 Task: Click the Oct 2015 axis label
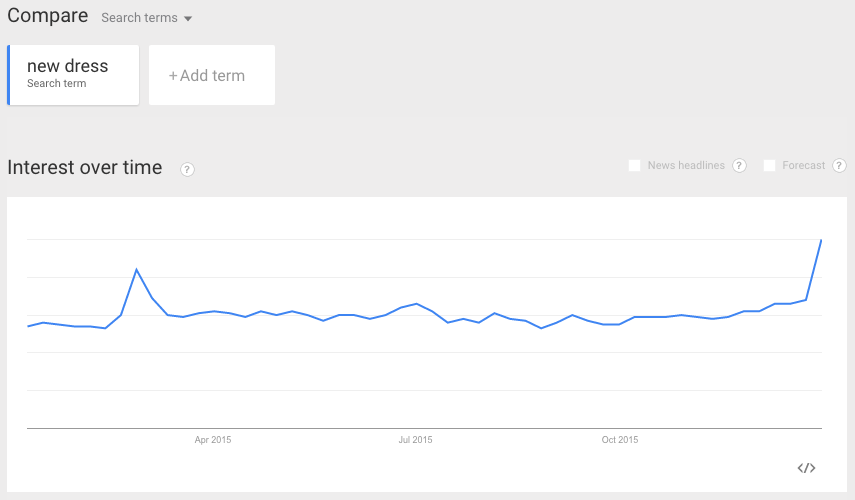tap(619, 439)
